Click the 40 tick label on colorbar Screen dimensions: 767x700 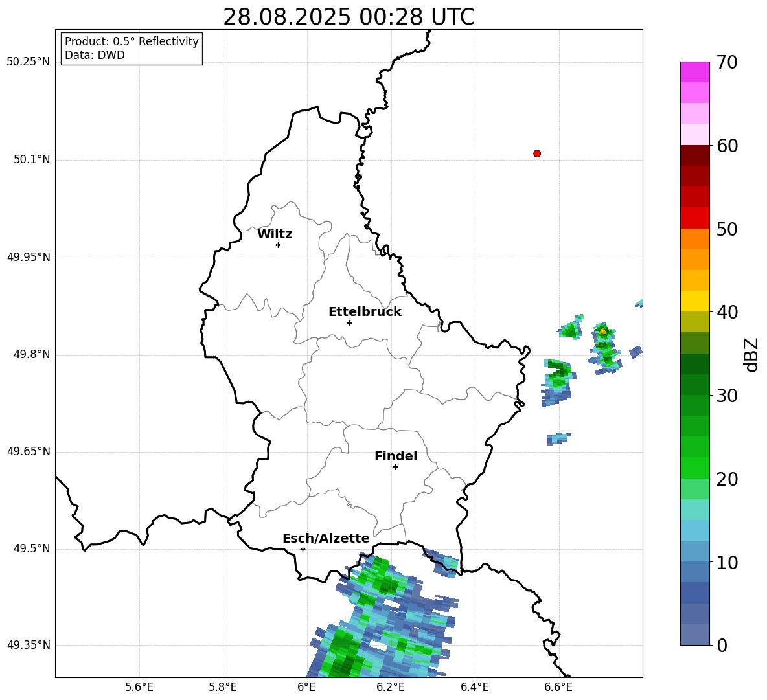[x=727, y=312]
